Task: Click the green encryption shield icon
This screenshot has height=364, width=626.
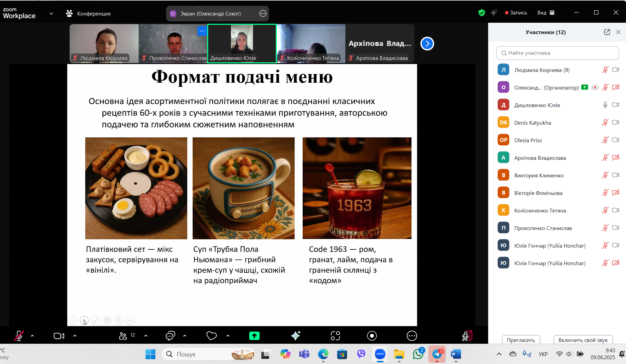Action: (482, 13)
